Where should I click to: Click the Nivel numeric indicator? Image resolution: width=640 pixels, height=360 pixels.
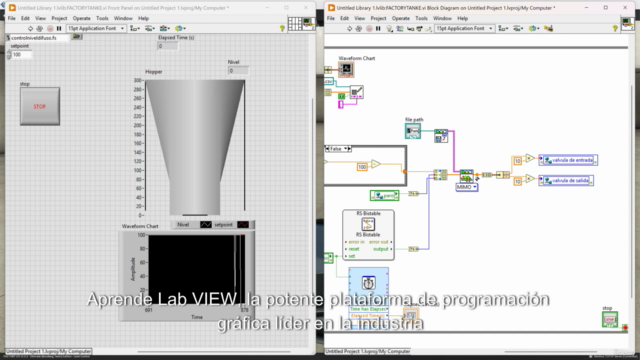[238, 71]
